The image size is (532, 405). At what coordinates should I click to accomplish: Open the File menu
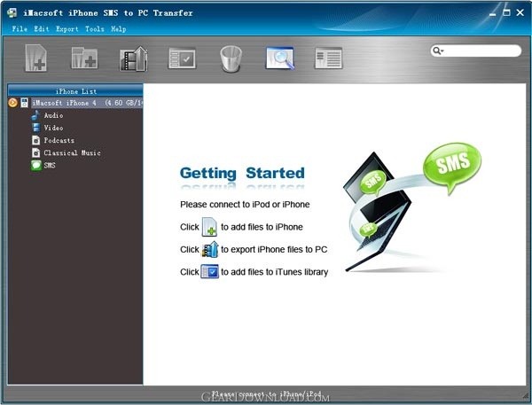(20, 29)
